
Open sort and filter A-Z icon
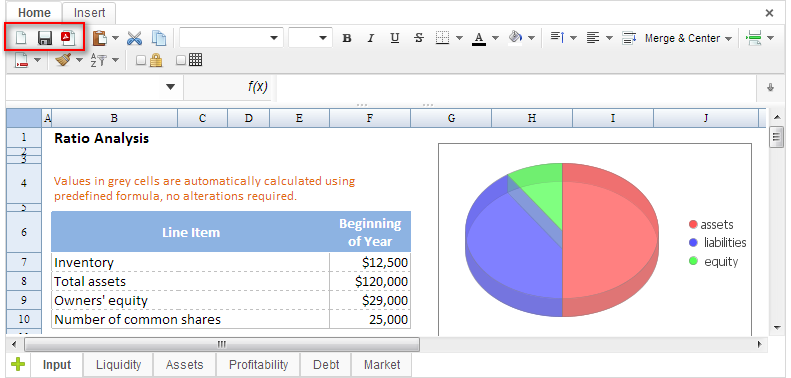point(98,61)
